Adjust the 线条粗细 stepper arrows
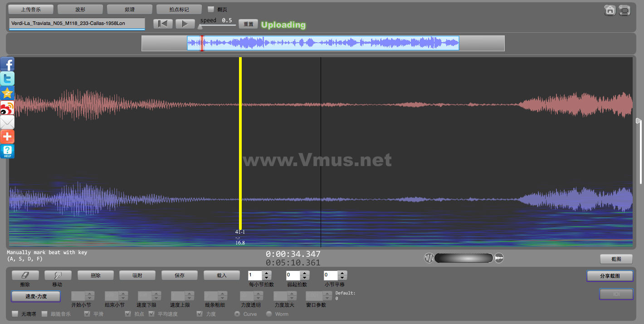Viewport: 644px width, 324px height. click(222, 296)
